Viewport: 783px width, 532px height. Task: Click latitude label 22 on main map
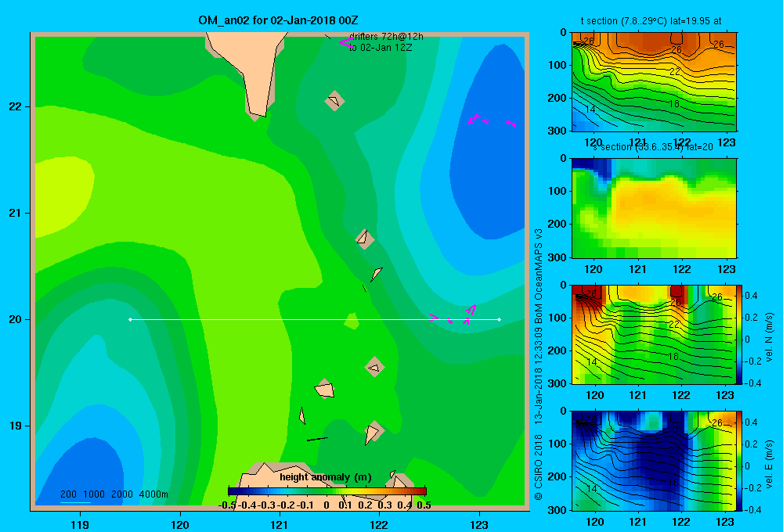click(16, 106)
